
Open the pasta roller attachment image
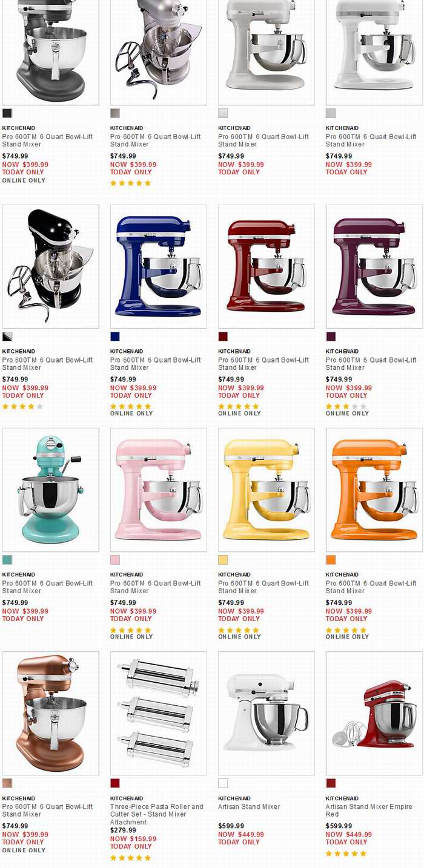(x=159, y=713)
